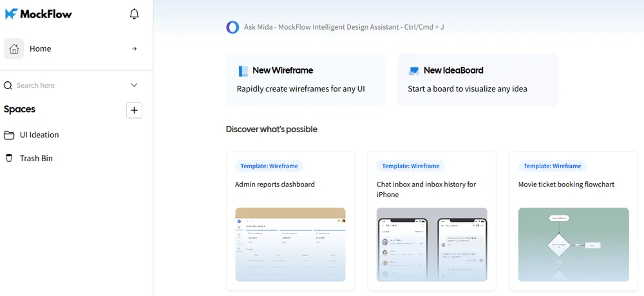644x296 pixels.
Task: Click the Trash Bin icon
Action: click(x=8, y=158)
